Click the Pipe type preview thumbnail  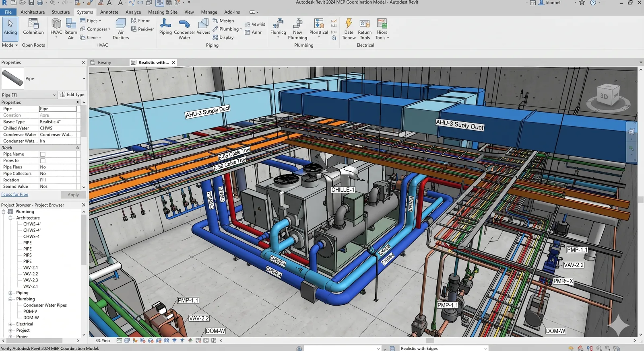pyautogui.click(x=13, y=78)
